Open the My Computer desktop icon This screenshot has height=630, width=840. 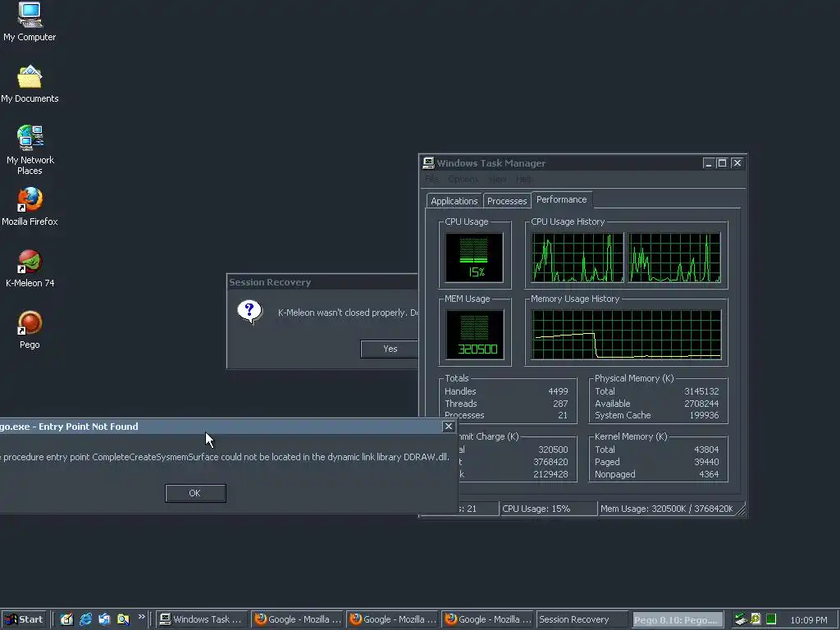pyautogui.click(x=30, y=21)
